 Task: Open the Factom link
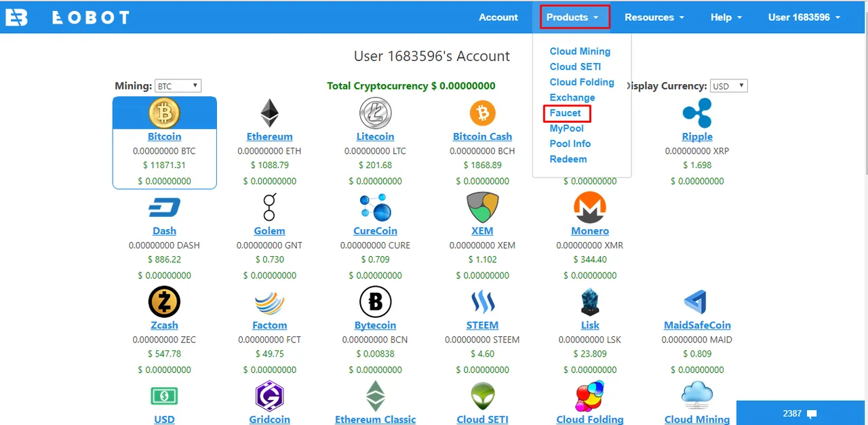click(270, 325)
